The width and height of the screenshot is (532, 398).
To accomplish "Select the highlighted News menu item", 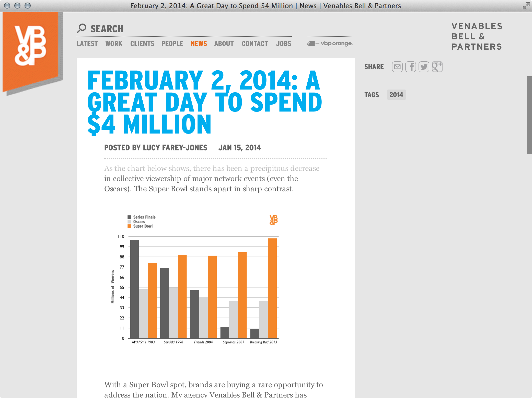I will coord(199,44).
